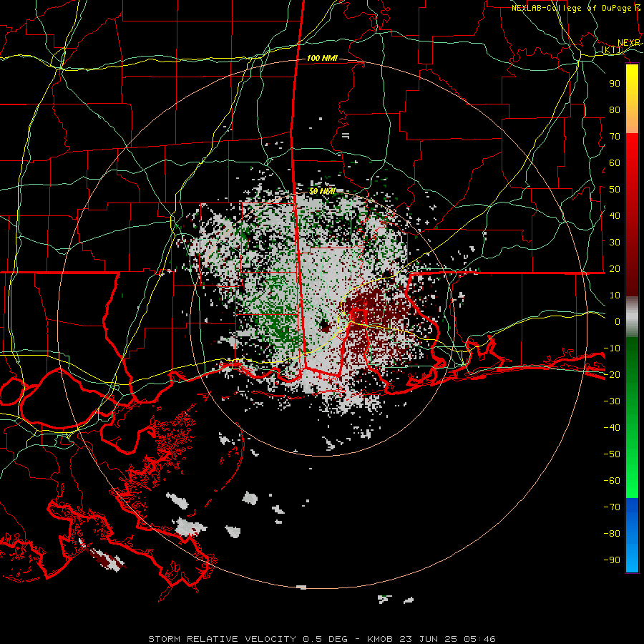Click the -10 value on the velocity scale
Image resolution: width=644 pixels, height=644 pixels.
[x=612, y=348]
